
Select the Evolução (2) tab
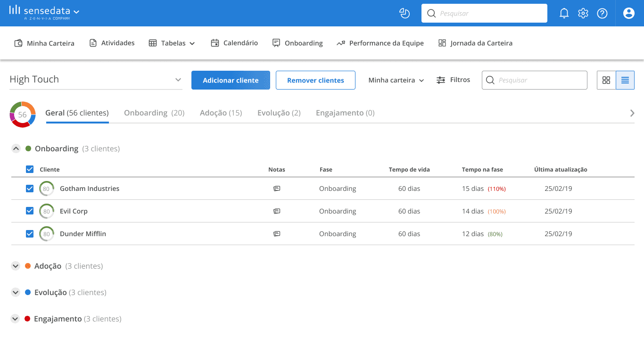pyautogui.click(x=279, y=113)
